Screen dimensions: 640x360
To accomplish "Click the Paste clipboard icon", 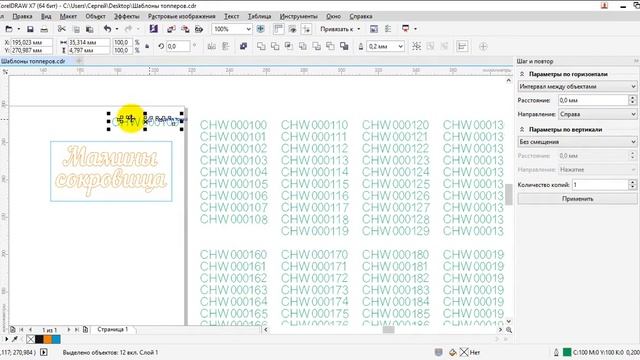I will tap(89, 29).
